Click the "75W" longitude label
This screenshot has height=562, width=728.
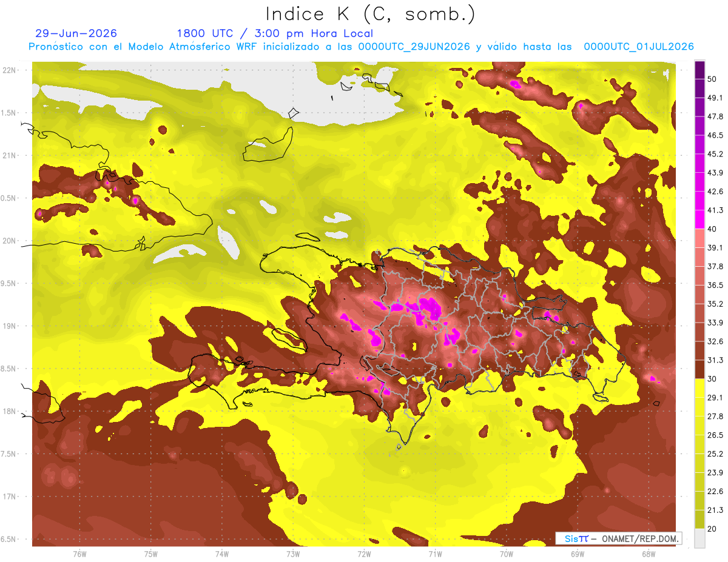pyautogui.click(x=150, y=554)
